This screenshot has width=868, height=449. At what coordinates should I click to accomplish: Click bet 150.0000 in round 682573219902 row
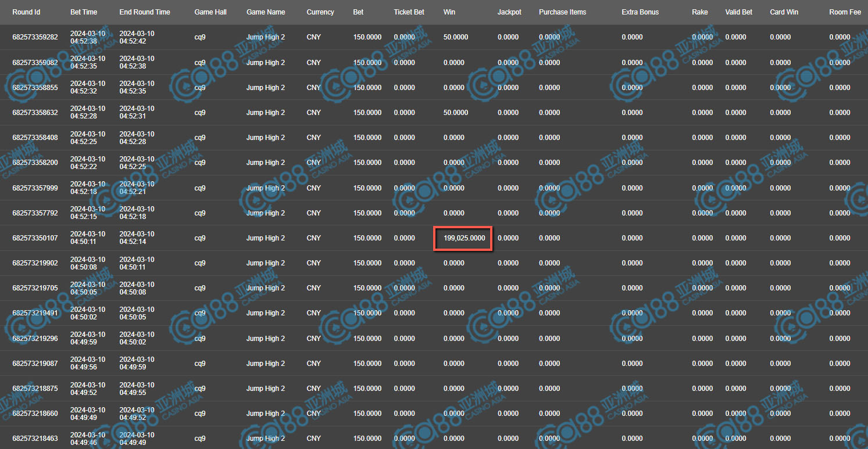tap(367, 263)
